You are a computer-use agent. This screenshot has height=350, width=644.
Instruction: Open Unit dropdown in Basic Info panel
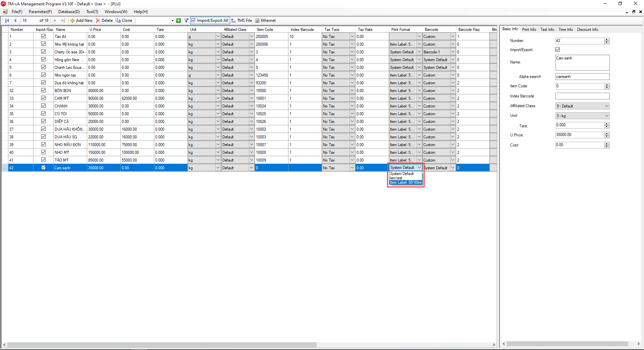tap(606, 116)
